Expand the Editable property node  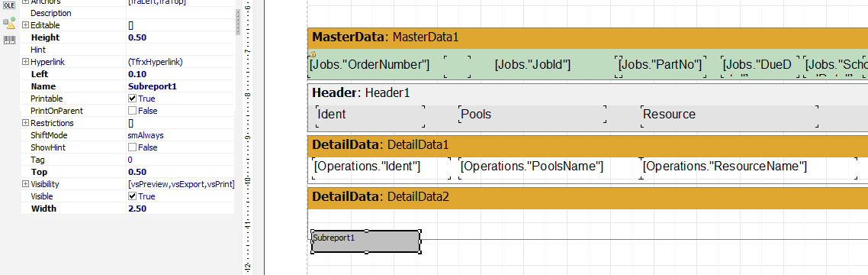click(x=25, y=25)
